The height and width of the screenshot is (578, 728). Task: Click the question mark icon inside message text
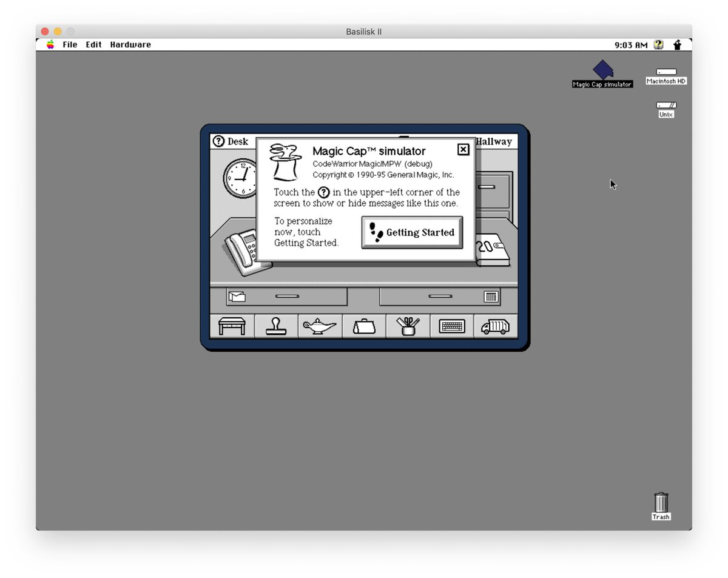(x=325, y=192)
